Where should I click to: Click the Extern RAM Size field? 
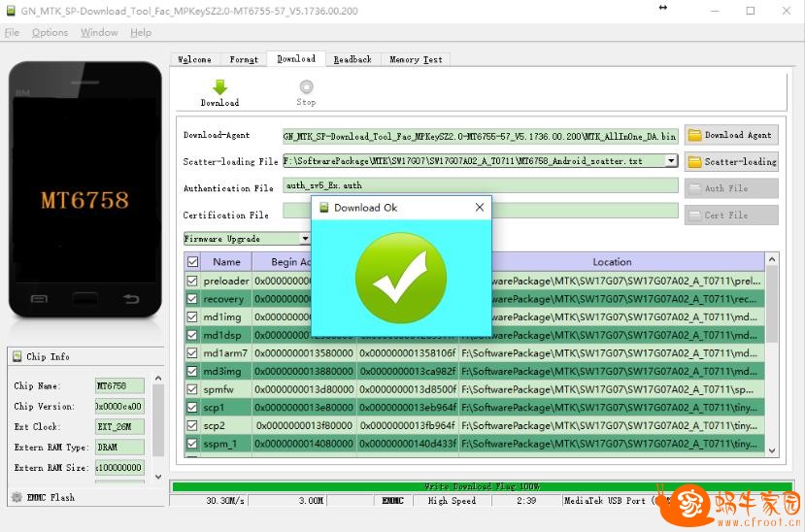click(119, 468)
